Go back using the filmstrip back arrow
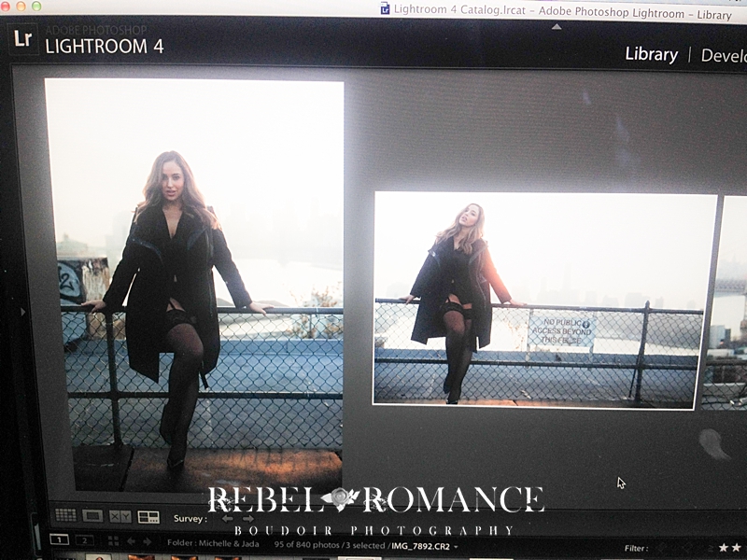This screenshot has height=560, width=747. [x=132, y=541]
